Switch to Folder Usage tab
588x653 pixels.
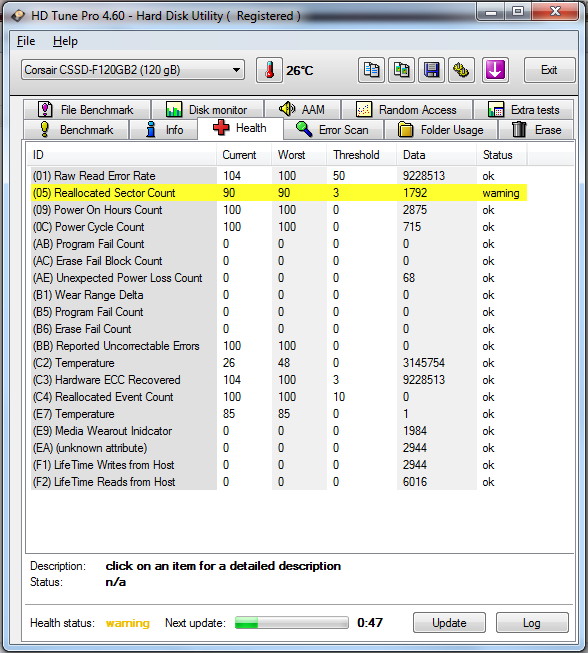coord(441,130)
